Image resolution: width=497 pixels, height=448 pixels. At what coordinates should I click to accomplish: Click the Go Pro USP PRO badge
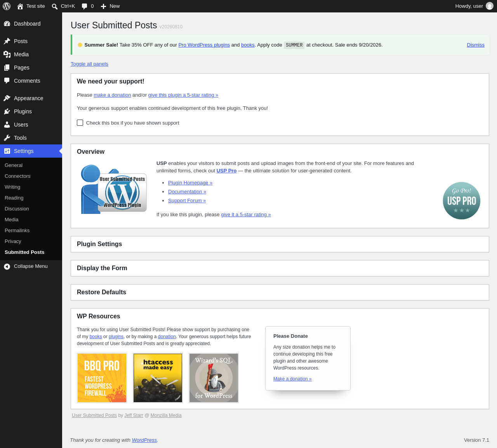tap(462, 201)
